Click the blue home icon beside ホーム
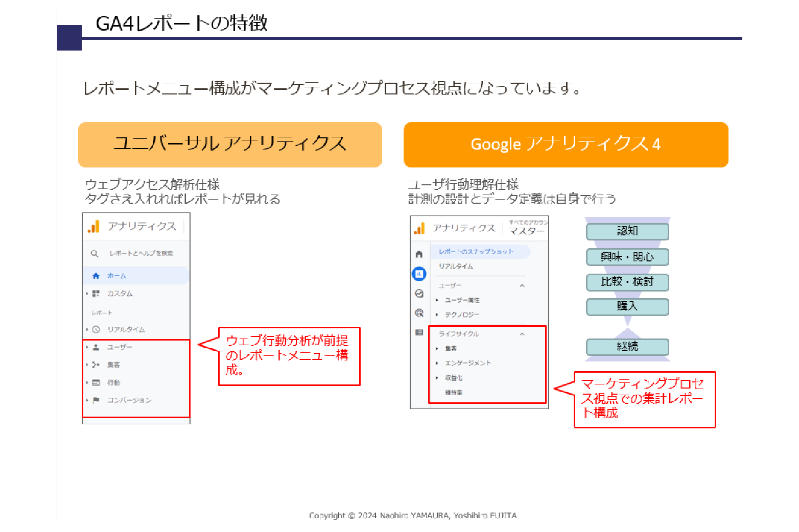The image size is (799, 532). click(x=96, y=276)
